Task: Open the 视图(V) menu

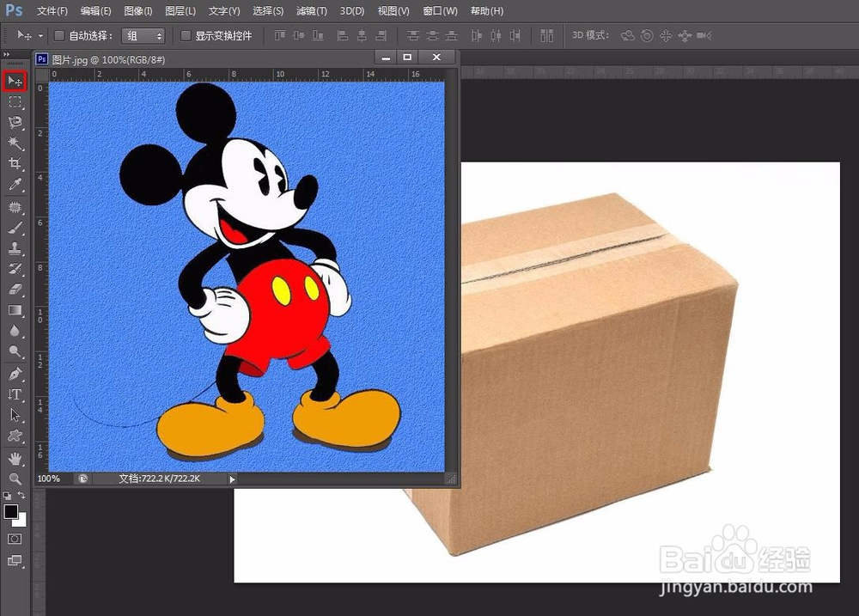Action: [393, 11]
